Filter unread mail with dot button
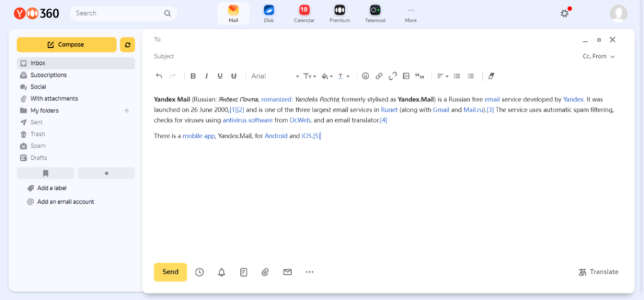644x300 pixels. pos(106,174)
